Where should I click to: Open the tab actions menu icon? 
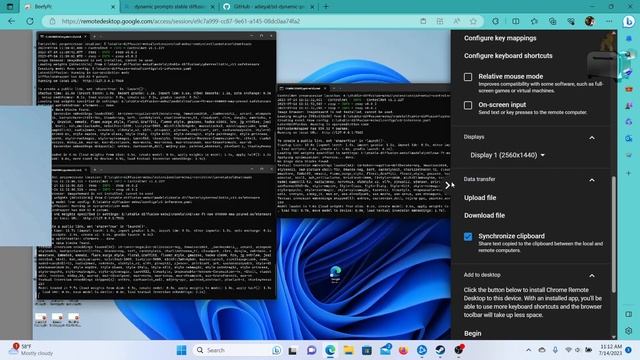pos(10,7)
